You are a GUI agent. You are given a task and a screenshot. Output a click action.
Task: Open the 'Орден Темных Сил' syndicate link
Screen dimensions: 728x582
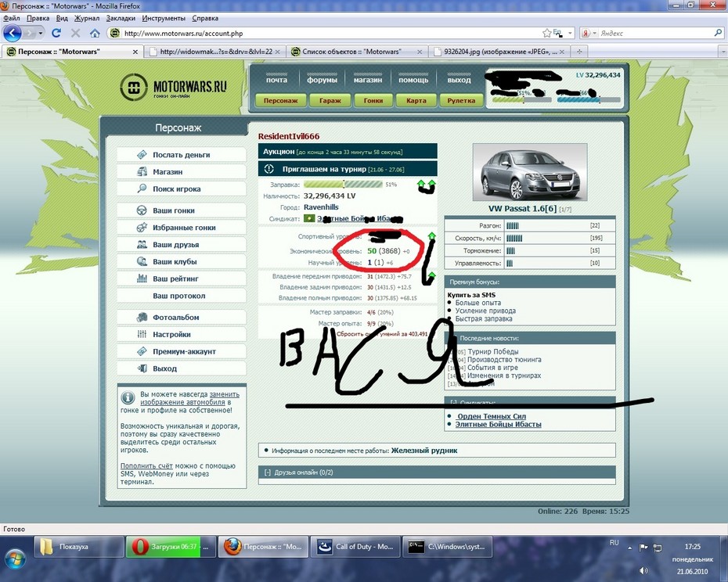490,416
